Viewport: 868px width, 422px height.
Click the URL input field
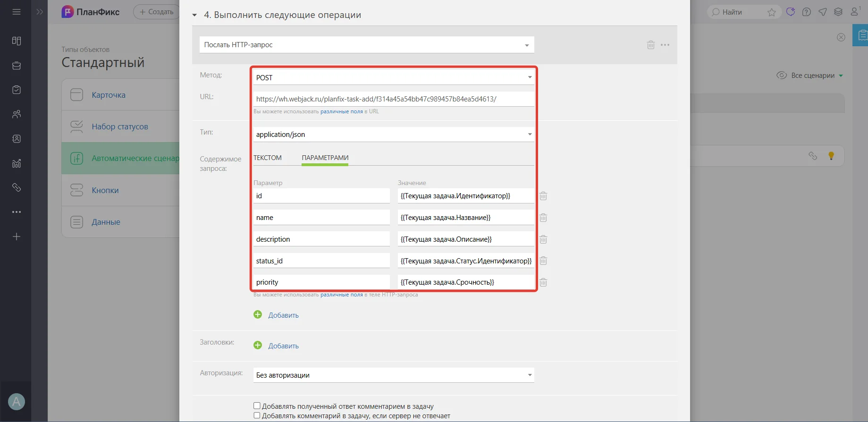[394, 99]
